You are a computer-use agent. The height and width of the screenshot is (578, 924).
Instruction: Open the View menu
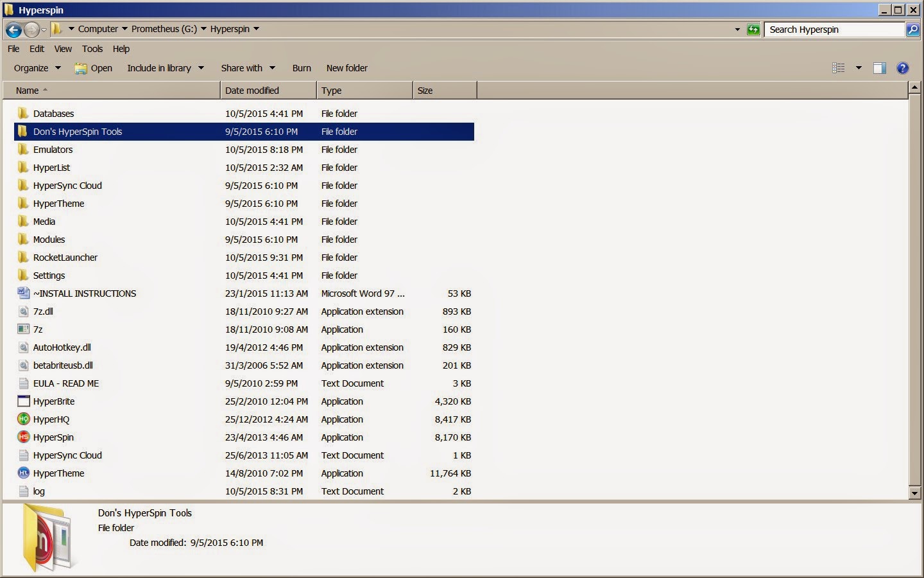tap(63, 49)
